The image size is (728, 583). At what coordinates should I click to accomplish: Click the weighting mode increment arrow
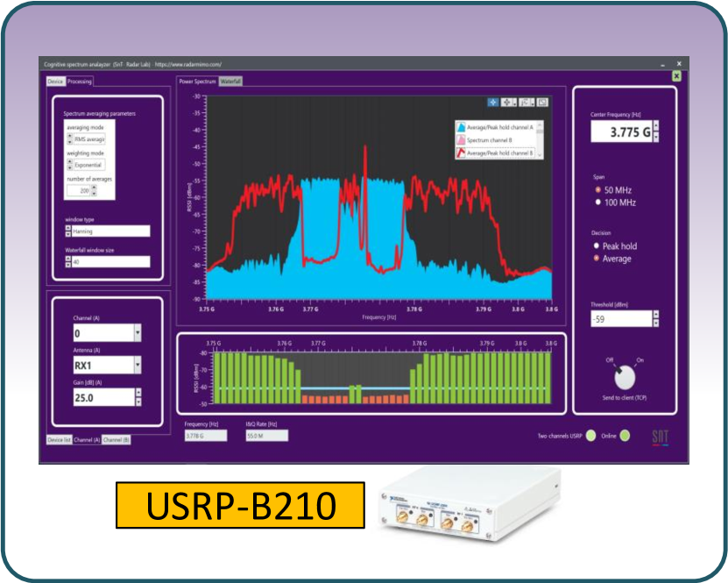click(x=69, y=161)
